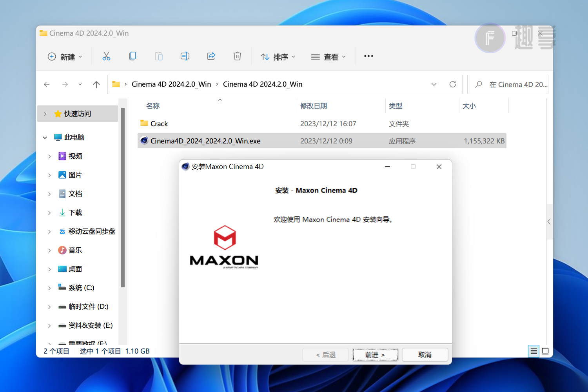Open the 查看 (View) dropdown

coord(328,57)
